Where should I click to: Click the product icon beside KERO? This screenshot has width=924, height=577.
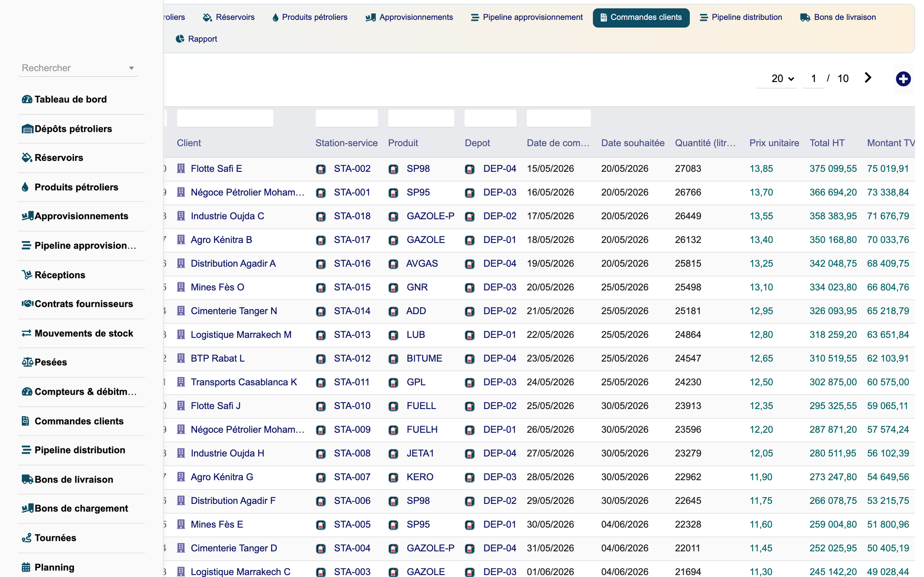pyautogui.click(x=393, y=477)
